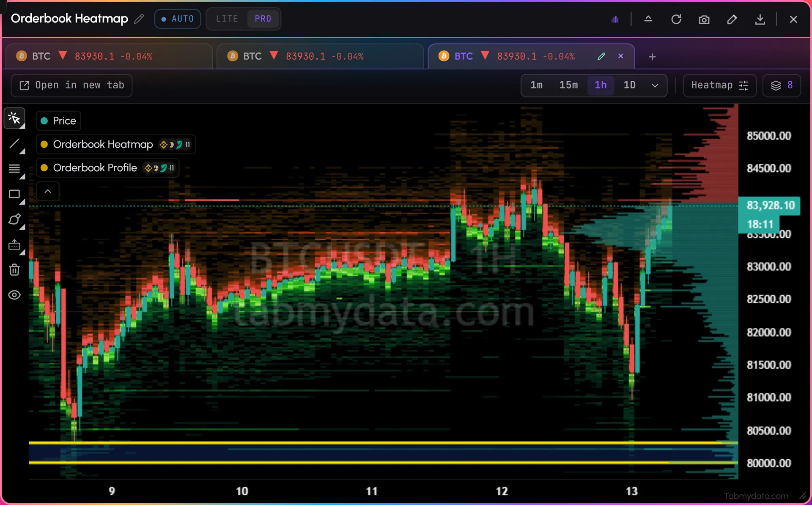Select the brush drawing tool
The height and width of the screenshot is (505, 812).
coord(15,220)
